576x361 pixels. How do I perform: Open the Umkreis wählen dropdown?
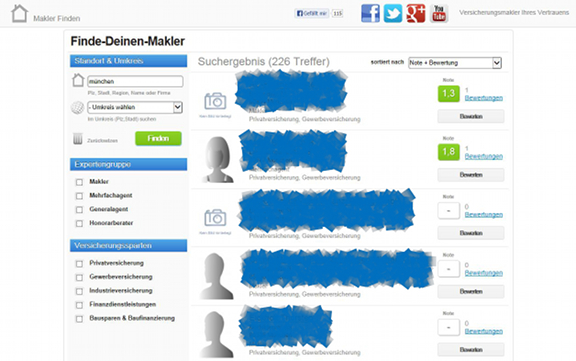(135, 107)
